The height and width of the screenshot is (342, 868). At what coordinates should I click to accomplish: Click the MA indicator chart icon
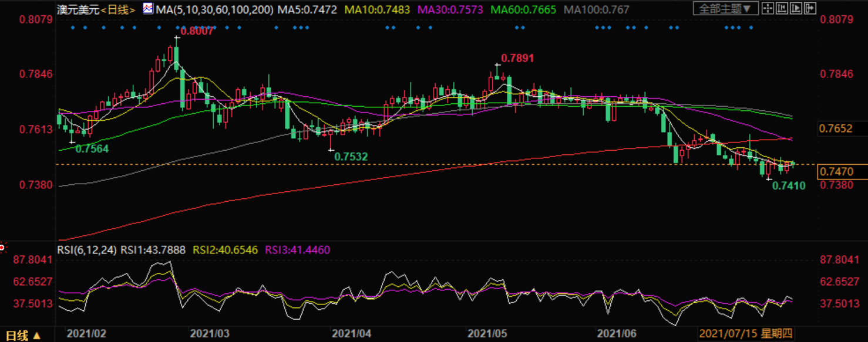[x=148, y=9]
